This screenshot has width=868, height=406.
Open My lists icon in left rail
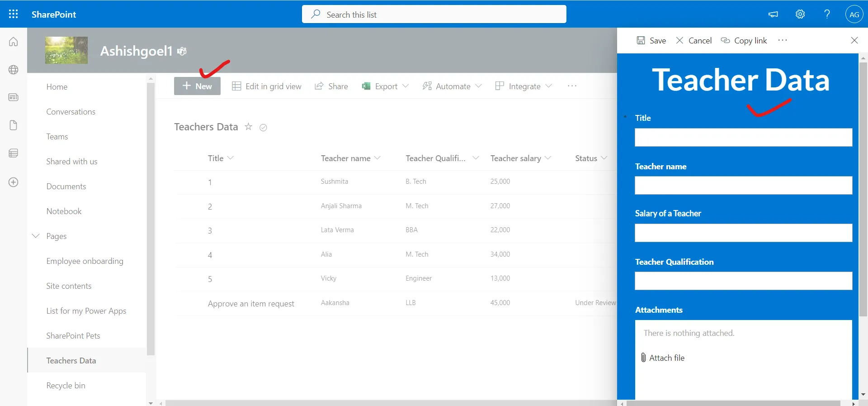coord(14,153)
